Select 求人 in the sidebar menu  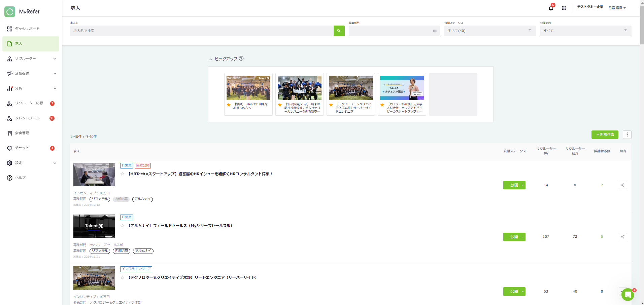coord(19,43)
